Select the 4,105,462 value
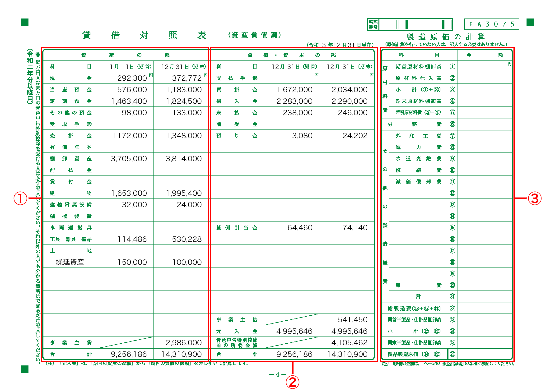555x392 pixels. (350, 343)
